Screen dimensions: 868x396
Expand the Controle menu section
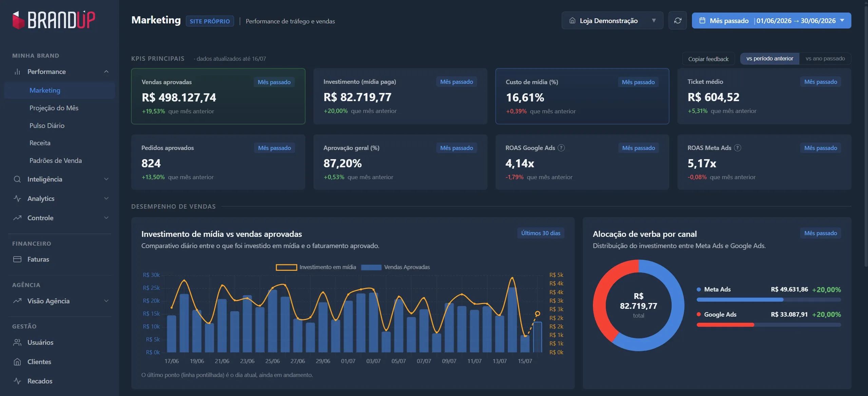coord(106,218)
